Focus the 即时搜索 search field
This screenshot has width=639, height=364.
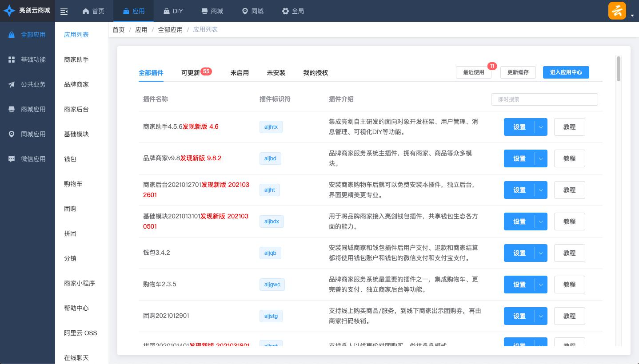(544, 99)
